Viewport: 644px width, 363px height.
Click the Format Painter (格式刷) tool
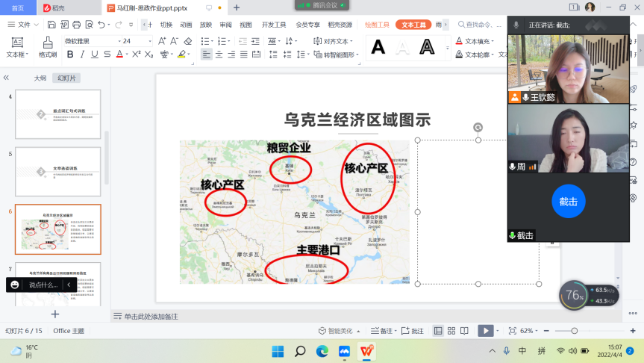[x=48, y=47]
